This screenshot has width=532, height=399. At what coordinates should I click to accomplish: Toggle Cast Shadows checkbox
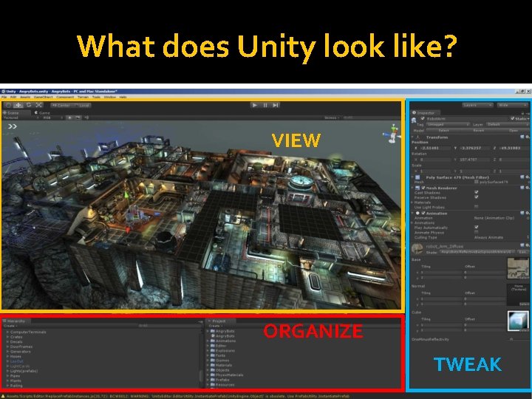[x=477, y=192]
